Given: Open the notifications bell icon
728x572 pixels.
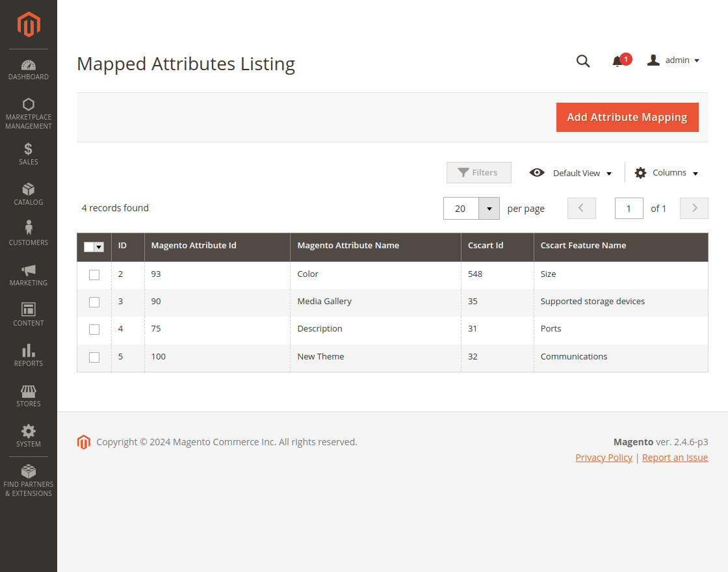Looking at the screenshot, I should coord(617,61).
